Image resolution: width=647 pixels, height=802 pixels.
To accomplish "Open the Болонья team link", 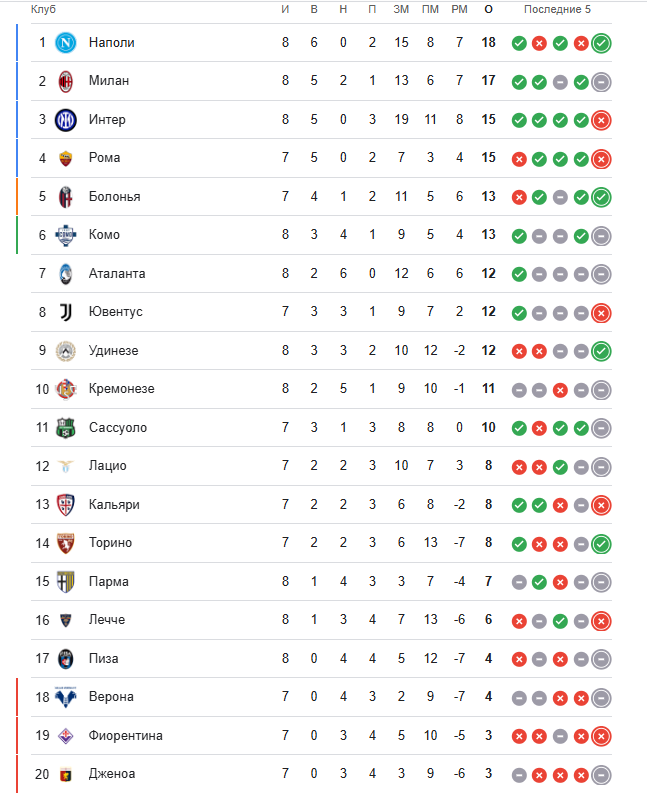I will (x=114, y=197).
